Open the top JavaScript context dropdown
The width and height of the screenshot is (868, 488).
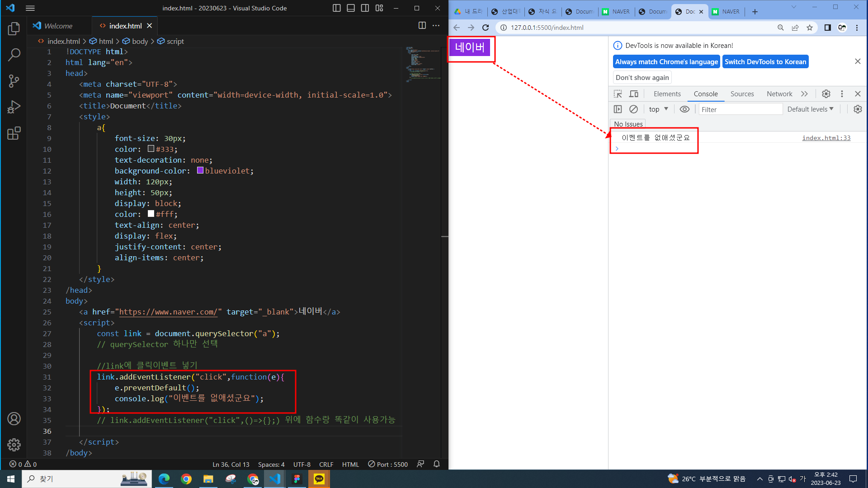[658, 109]
